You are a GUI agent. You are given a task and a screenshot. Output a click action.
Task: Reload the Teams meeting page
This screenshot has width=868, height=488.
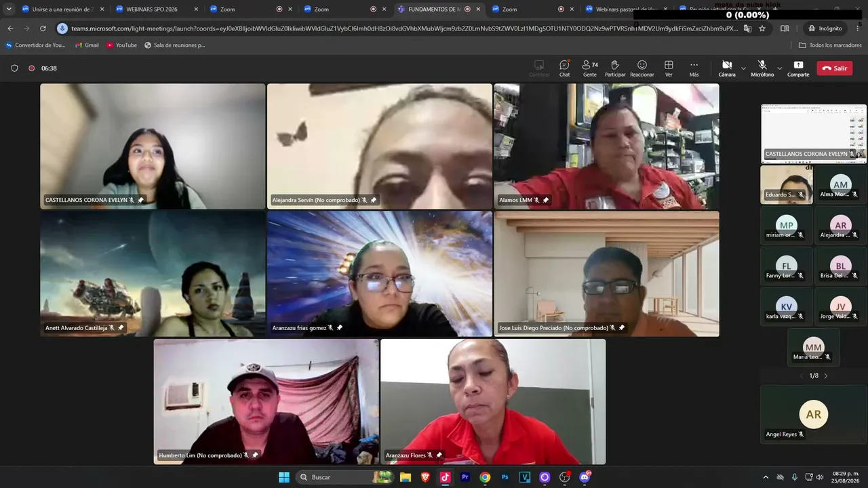[43, 28]
